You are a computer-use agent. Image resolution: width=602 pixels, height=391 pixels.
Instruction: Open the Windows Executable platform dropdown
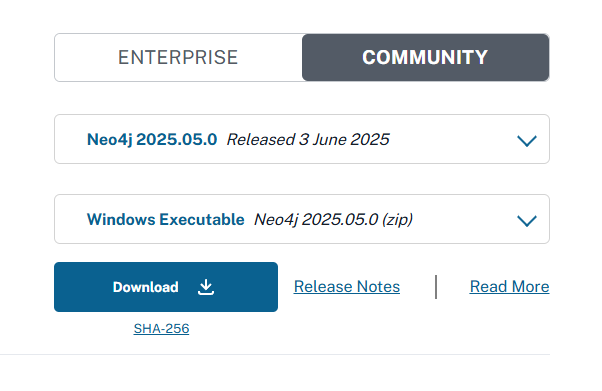tap(302, 219)
